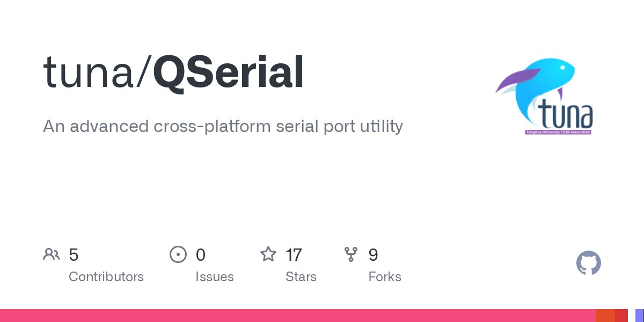Click the "tuna" owner name in the title
This screenshot has height=322, width=644.
click(x=90, y=72)
